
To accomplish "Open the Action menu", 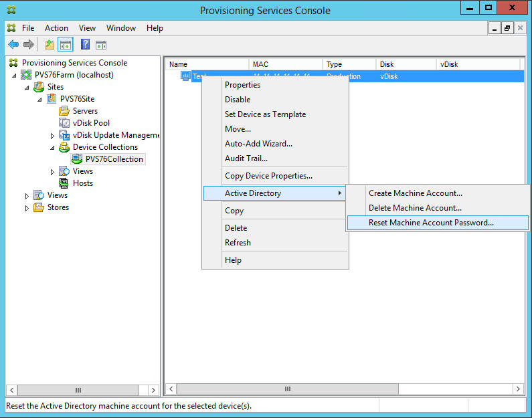I will (x=56, y=28).
